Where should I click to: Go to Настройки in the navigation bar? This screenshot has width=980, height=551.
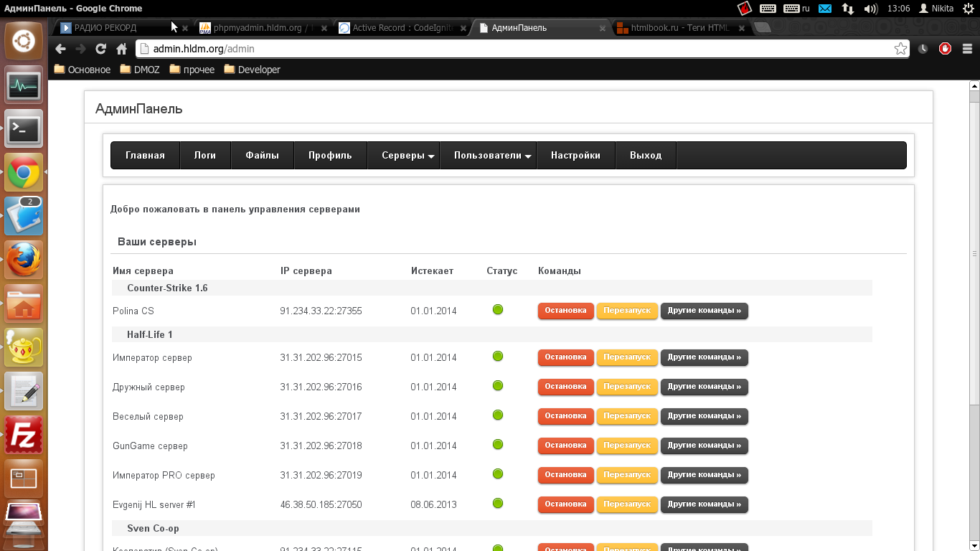pos(575,156)
